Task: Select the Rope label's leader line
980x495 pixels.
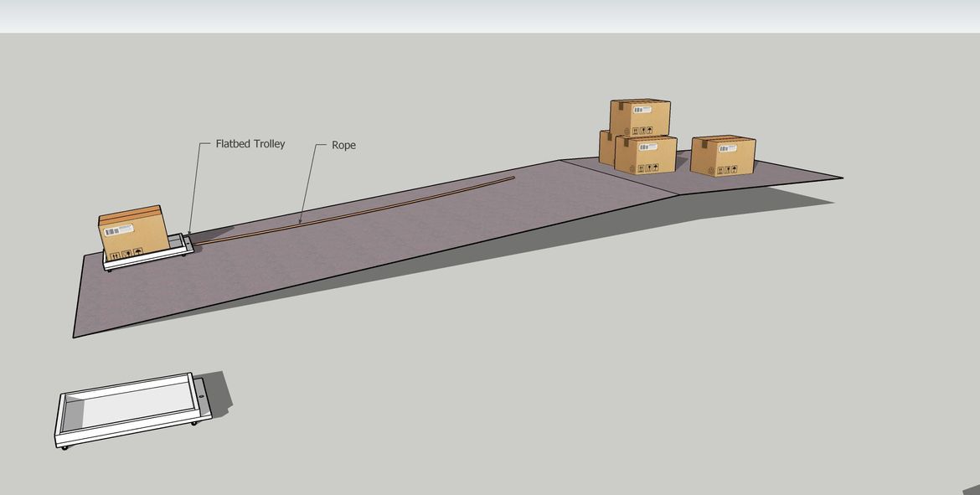Action: [308, 184]
